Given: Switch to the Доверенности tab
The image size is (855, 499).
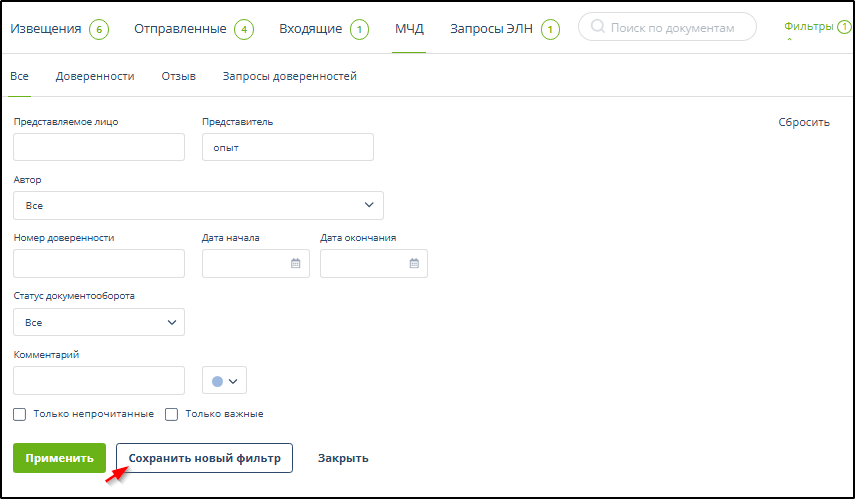Looking at the screenshot, I should [x=95, y=76].
